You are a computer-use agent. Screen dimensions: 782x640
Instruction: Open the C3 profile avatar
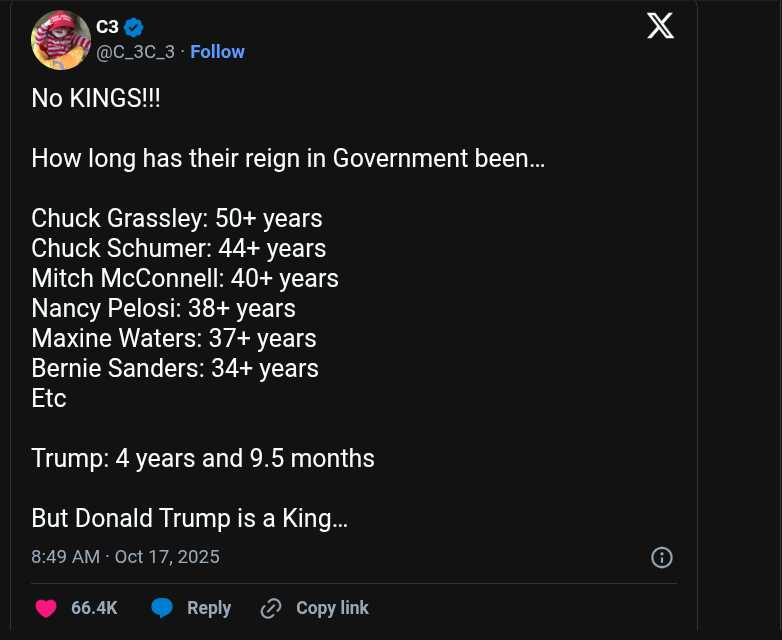coord(61,40)
